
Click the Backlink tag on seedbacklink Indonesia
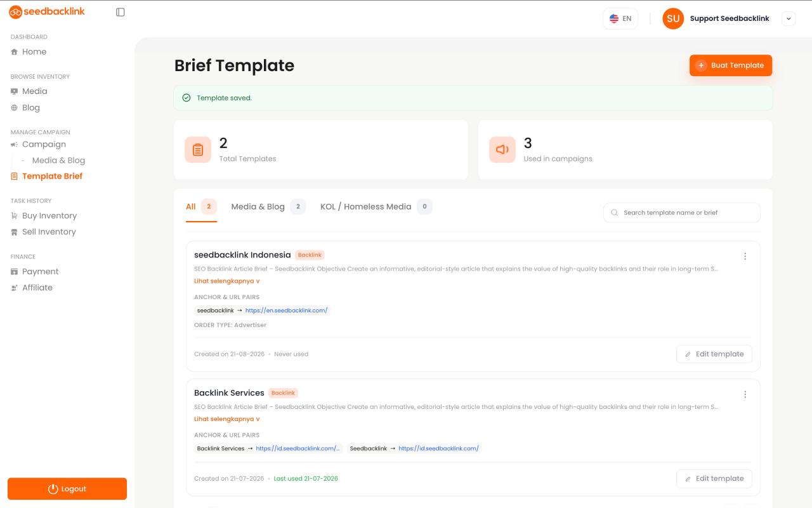tap(310, 255)
